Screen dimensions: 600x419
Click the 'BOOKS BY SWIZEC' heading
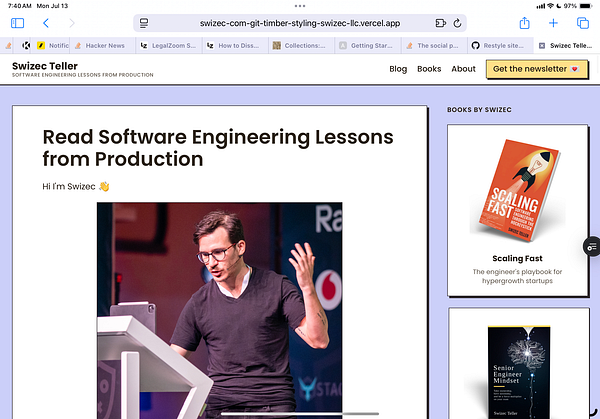click(479, 110)
